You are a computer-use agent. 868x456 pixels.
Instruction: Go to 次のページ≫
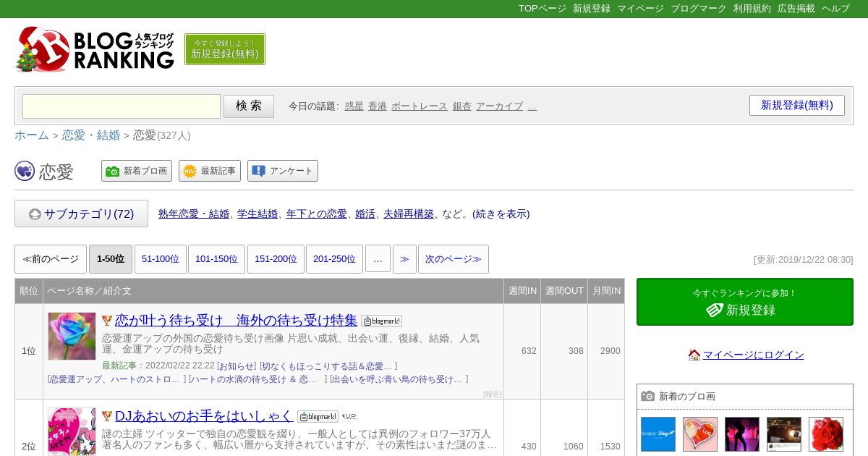pos(454,259)
